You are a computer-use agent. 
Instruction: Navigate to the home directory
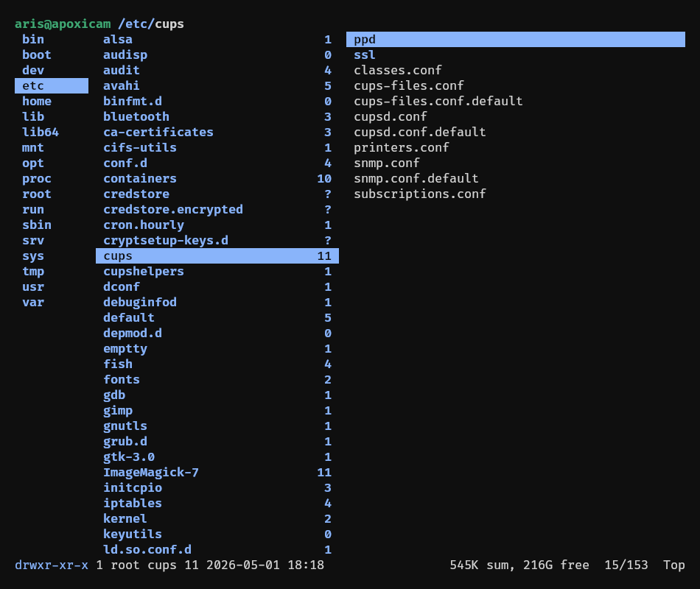point(37,102)
